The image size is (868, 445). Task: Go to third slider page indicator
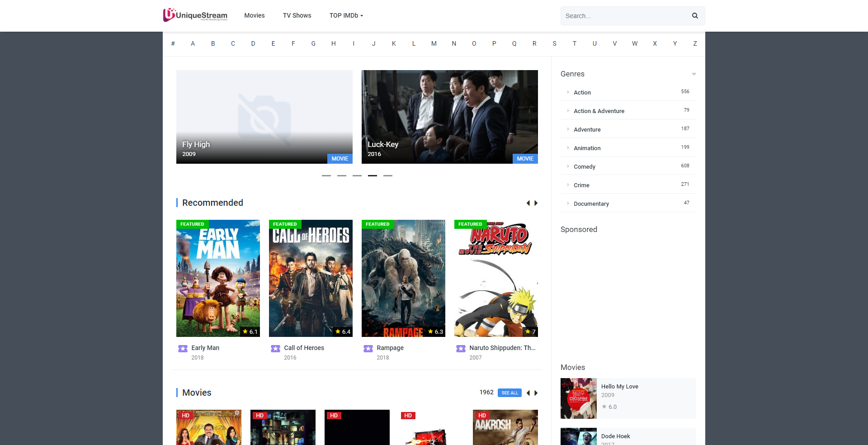click(357, 175)
